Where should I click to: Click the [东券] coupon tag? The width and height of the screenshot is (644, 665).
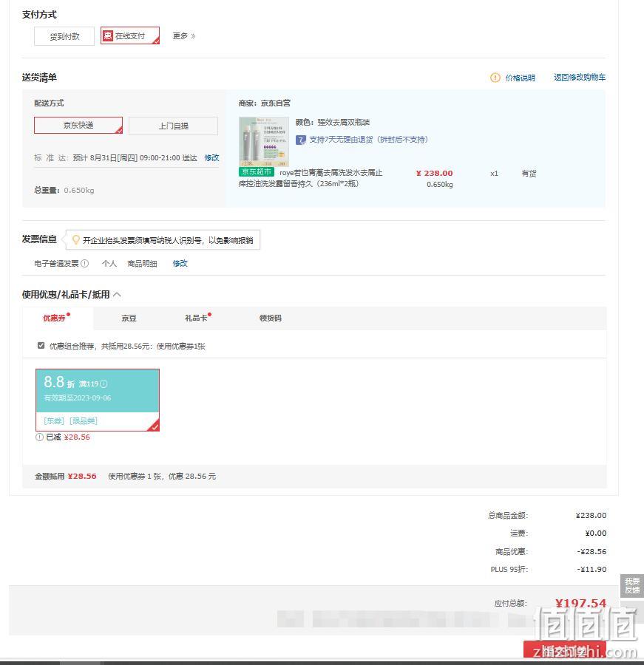tap(54, 420)
